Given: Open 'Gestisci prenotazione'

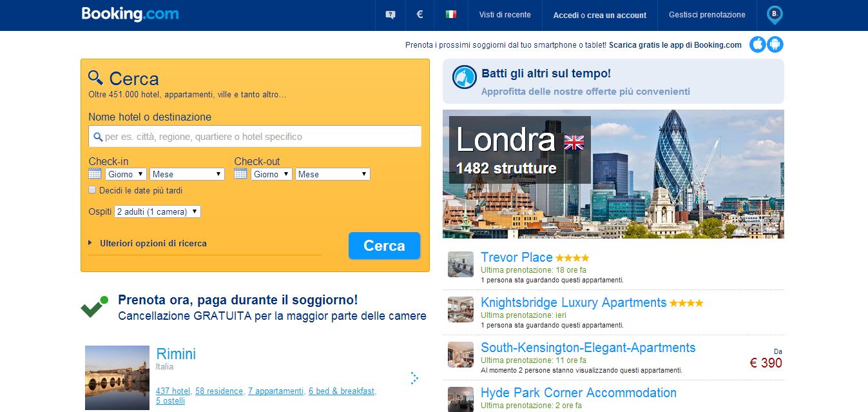Looking at the screenshot, I should [707, 15].
